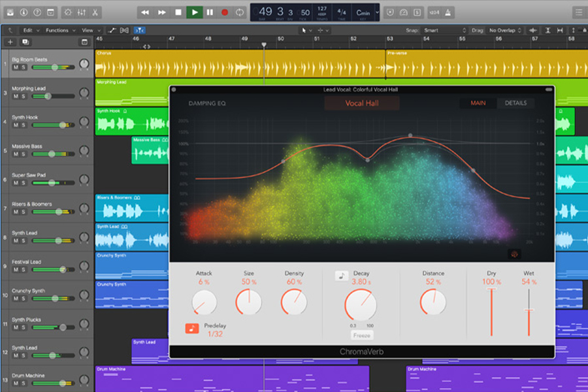Screen dimensions: 588x392
Task: Open the Mixer faders icon
Action: coord(82,12)
